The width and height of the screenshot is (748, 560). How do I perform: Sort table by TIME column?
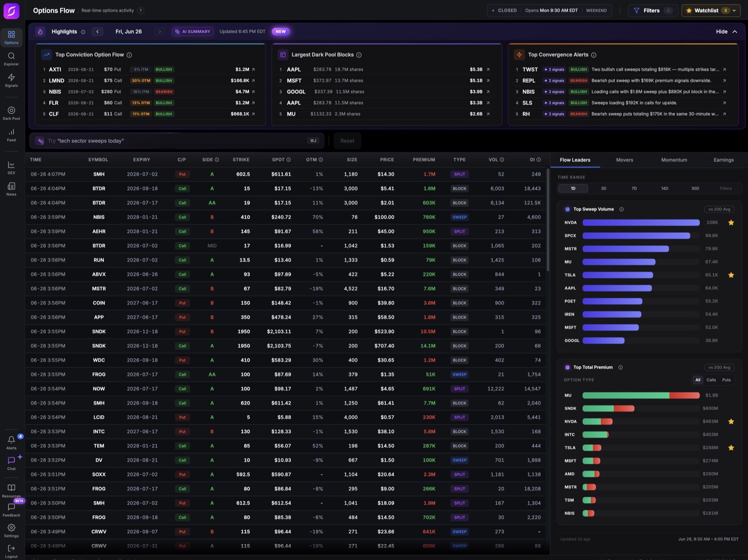coord(36,160)
